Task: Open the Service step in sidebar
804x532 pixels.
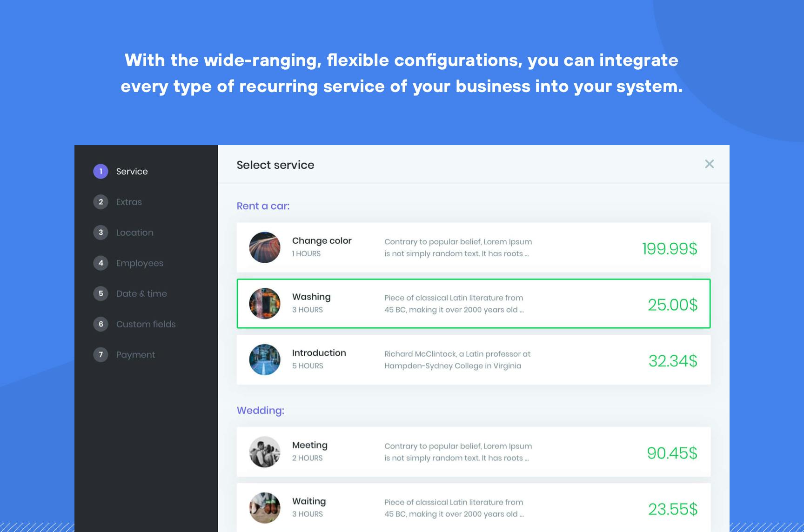Action: 132,172
